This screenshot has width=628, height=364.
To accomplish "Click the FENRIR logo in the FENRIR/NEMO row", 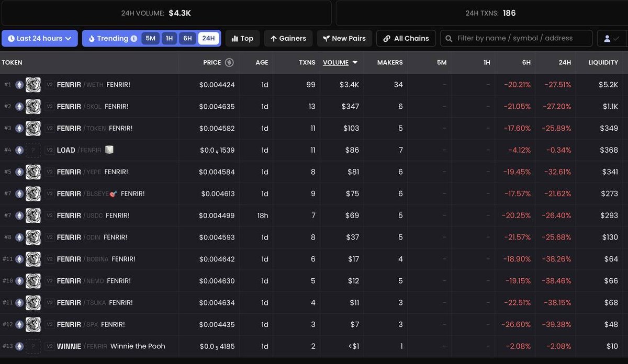I will pyautogui.click(x=33, y=281).
